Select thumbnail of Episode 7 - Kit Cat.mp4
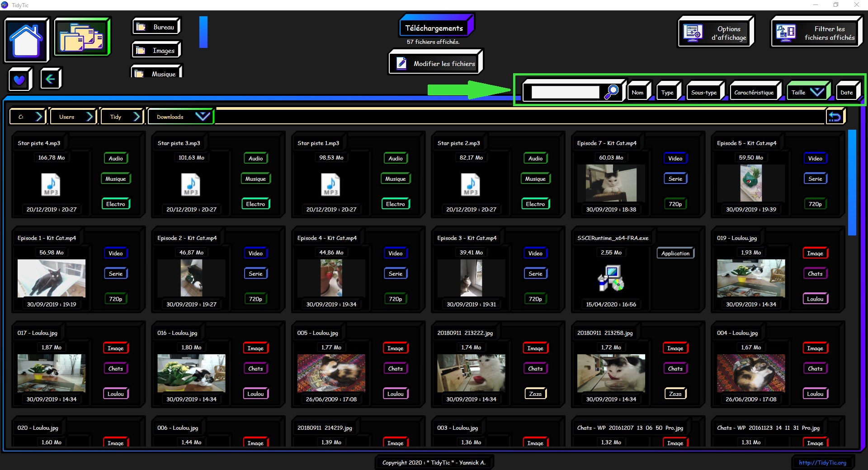 [611, 183]
